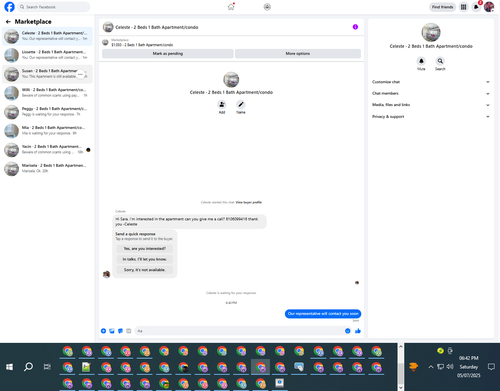
Task: Click the sticker icon in composer
Action: tap(120, 331)
